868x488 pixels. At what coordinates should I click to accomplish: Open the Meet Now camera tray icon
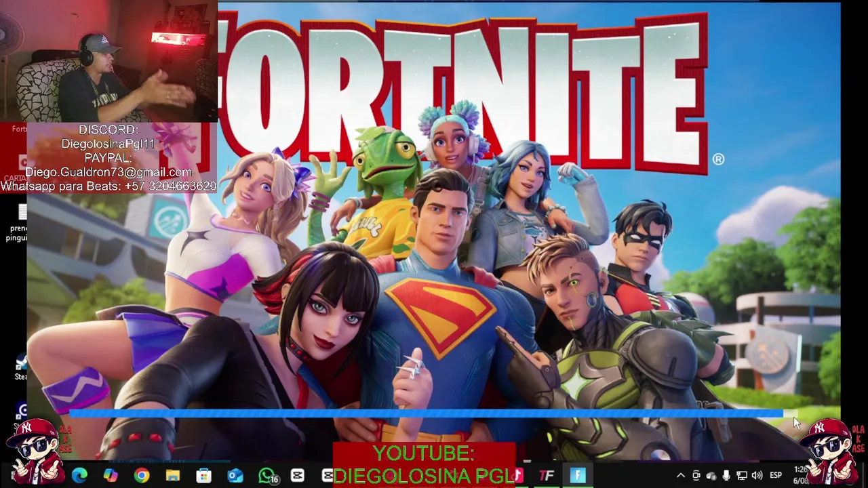pos(696,476)
